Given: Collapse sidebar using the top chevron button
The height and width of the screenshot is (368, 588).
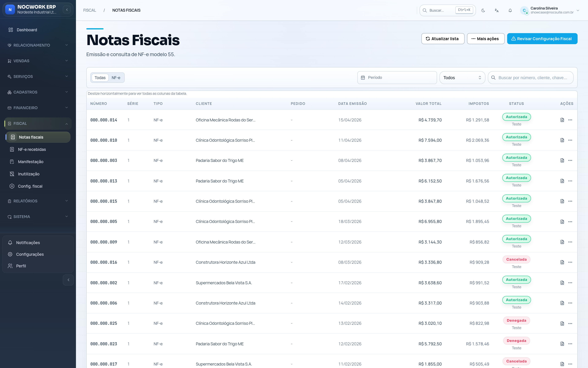Looking at the screenshot, I should (67, 10).
